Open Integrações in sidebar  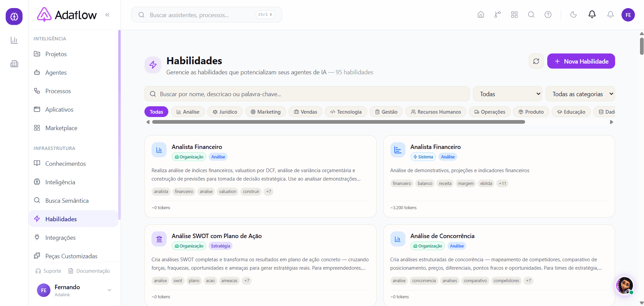(73, 238)
